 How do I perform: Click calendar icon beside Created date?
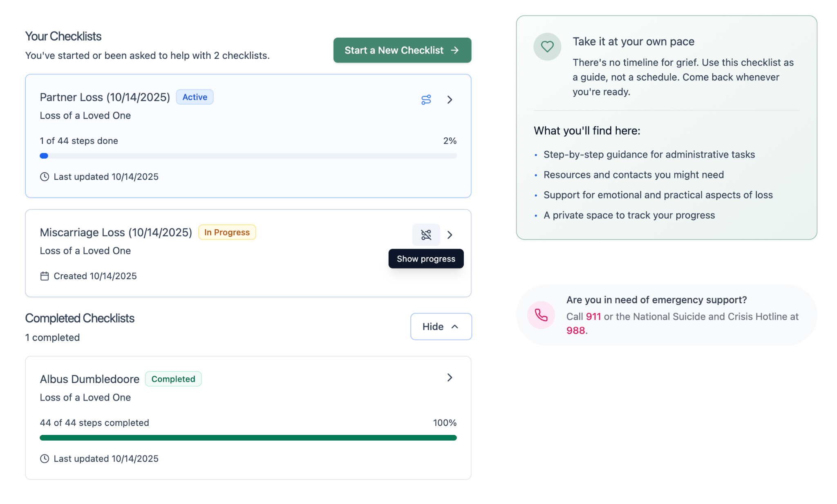coord(45,276)
